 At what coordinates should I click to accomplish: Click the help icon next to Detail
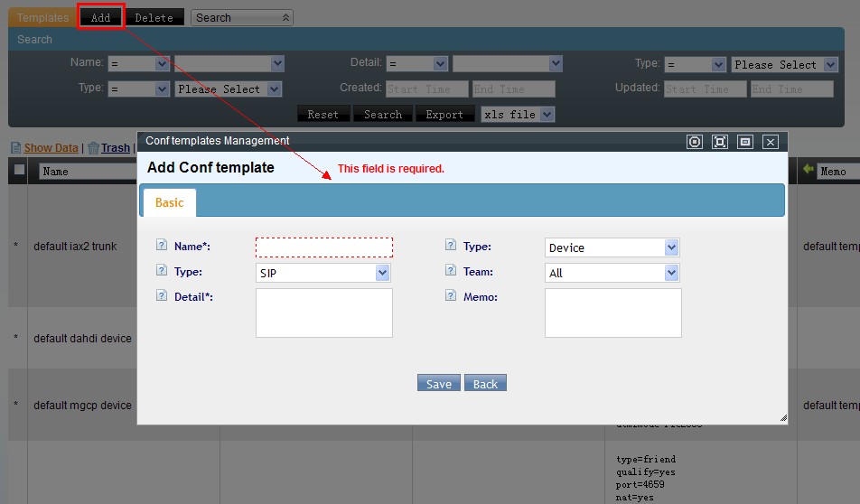click(162, 296)
